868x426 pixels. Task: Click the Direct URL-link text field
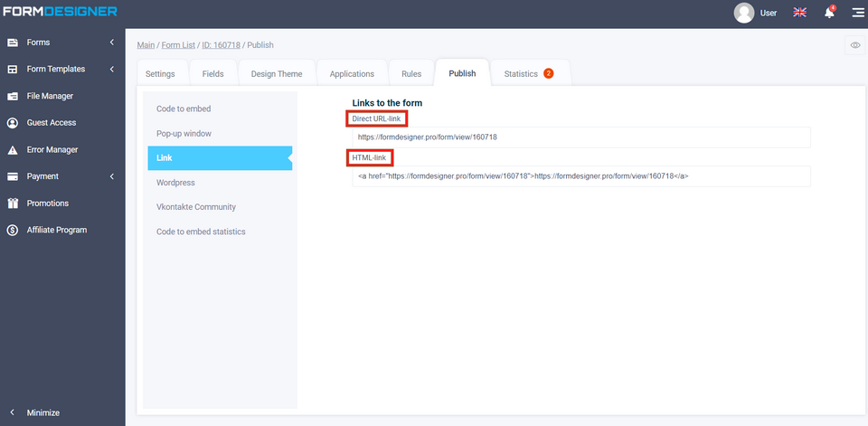[580, 137]
